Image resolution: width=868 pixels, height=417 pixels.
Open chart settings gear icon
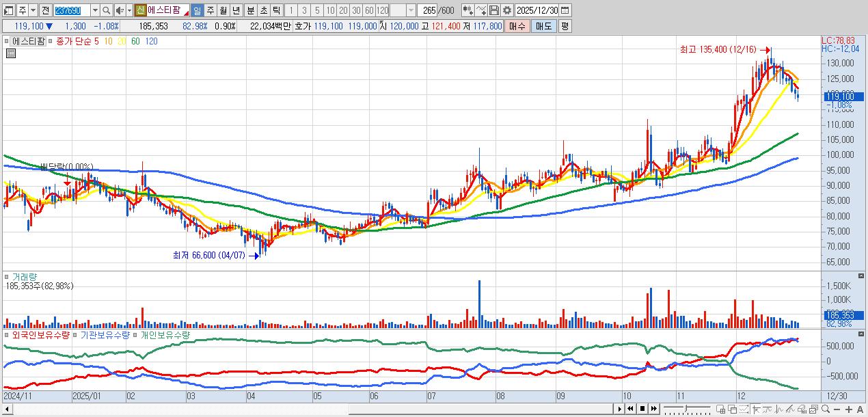tap(506, 10)
